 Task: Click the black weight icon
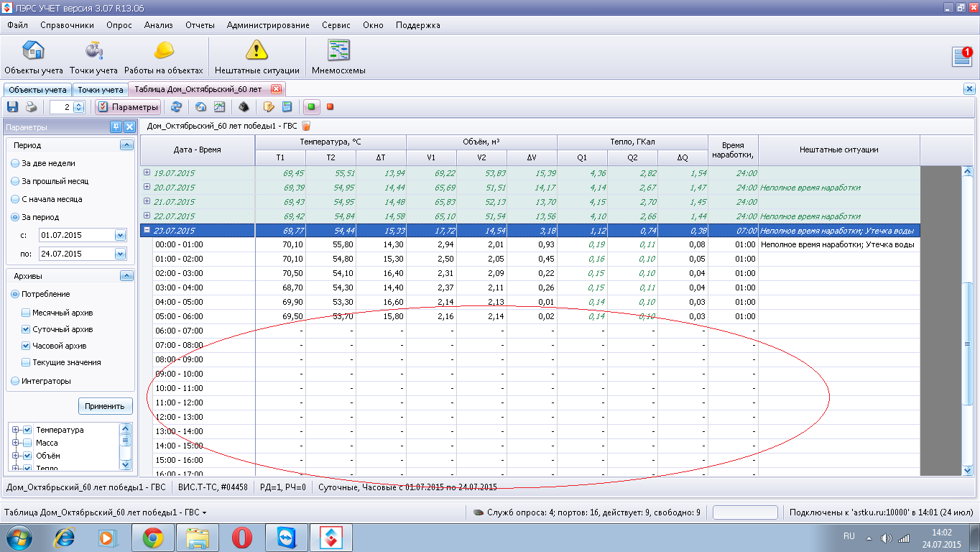click(x=244, y=107)
